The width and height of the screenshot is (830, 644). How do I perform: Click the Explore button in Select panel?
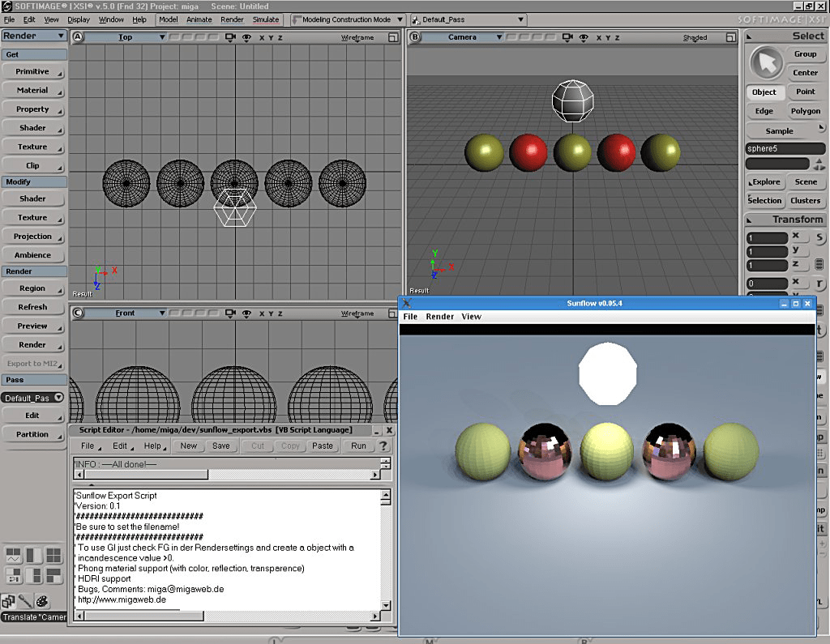click(764, 182)
